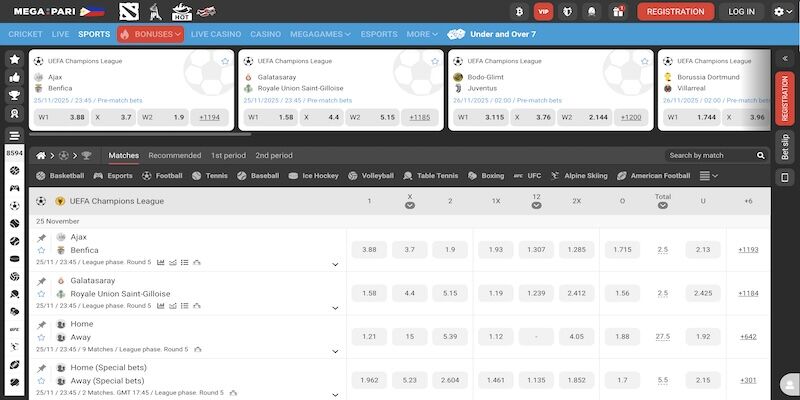Open the Bet slip side tab

pyautogui.click(x=785, y=147)
